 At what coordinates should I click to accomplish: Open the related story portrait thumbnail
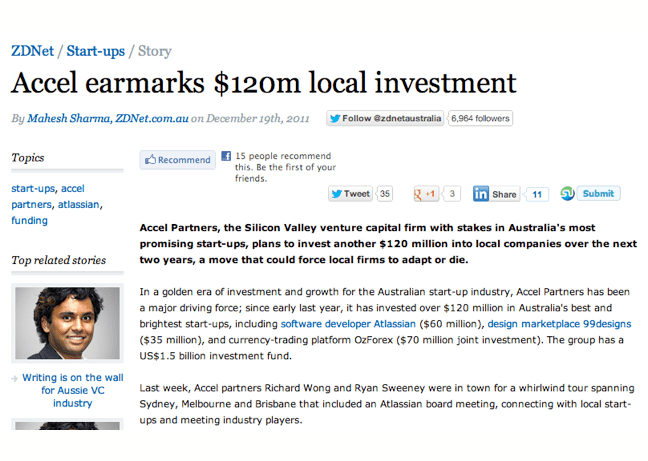67,323
